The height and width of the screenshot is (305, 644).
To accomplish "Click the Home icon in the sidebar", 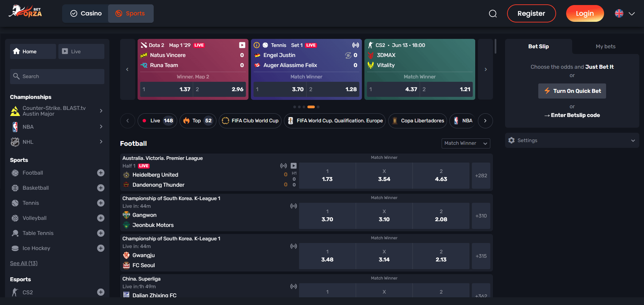I will pos(16,51).
